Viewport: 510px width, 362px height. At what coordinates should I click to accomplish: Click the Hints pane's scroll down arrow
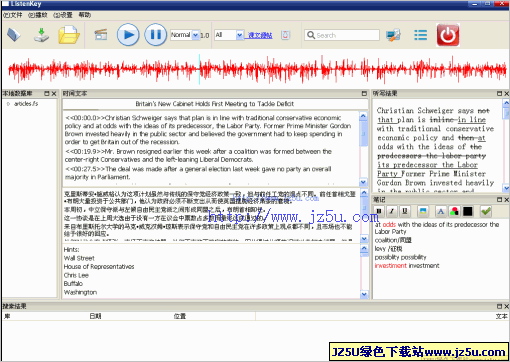point(364,294)
